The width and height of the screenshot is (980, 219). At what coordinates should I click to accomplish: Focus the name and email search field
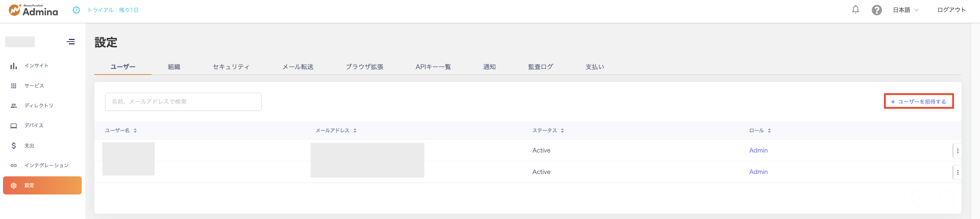tap(183, 102)
